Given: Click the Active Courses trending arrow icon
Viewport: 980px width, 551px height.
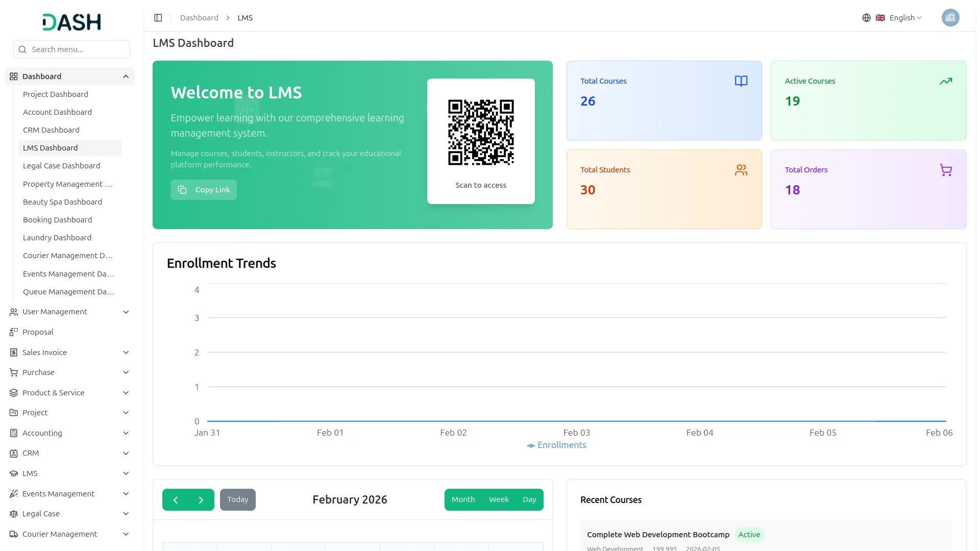Looking at the screenshot, I should pyautogui.click(x=945, y=81).
